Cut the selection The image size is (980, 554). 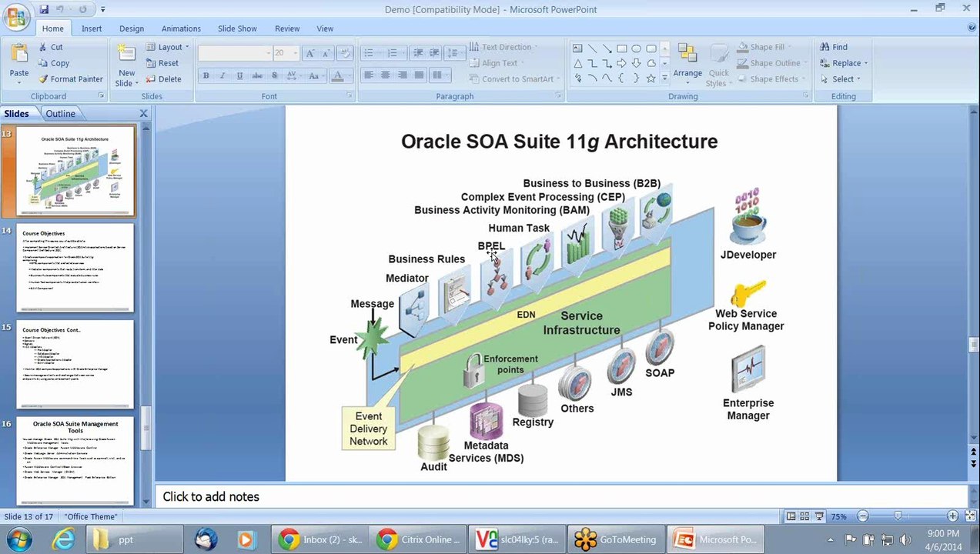(51, 47)
